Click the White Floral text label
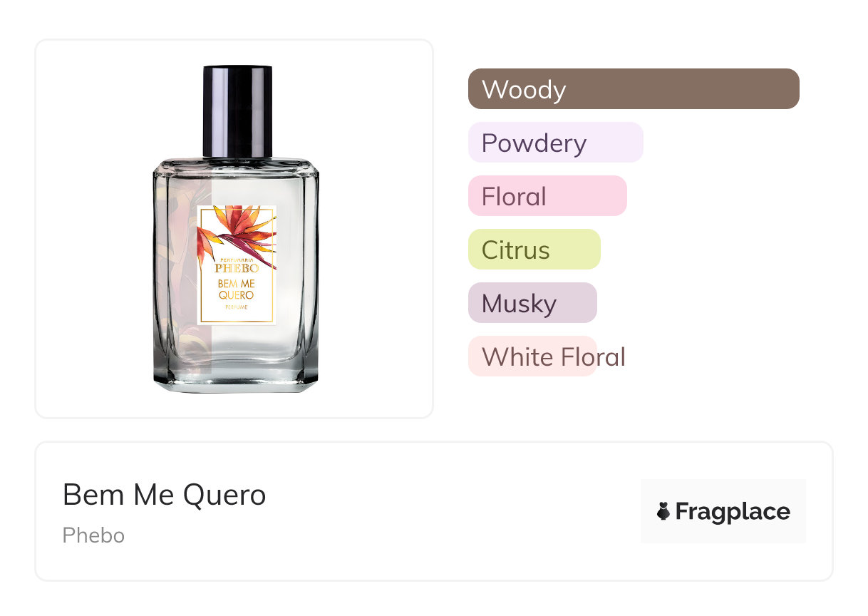Image resolution: width=868 pixels, height=616 pixels. (x=554, y=356)
